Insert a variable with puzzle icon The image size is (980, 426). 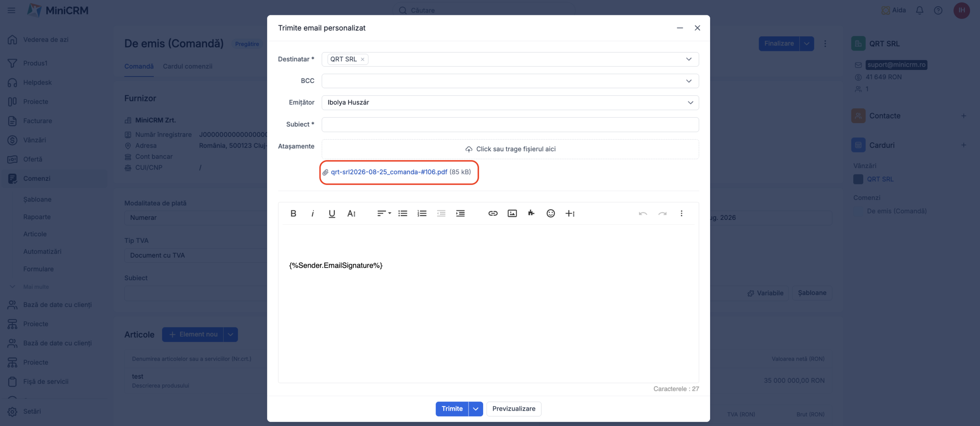531,213
